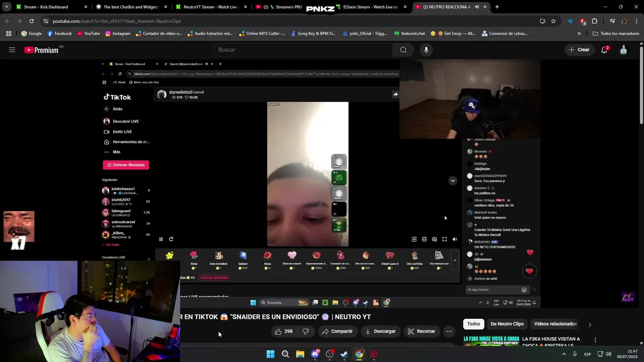Show hidden system tray icons

(x=563, y=354)
